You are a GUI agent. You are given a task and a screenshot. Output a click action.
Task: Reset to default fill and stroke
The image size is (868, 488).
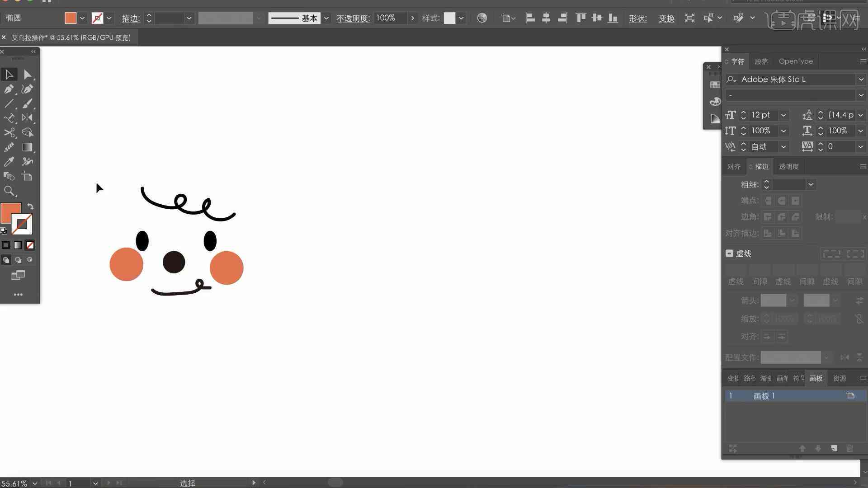pos(4,231)
